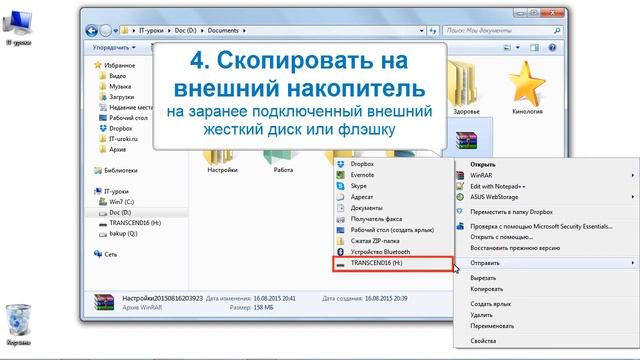Open drive bakup (Q:) in the tree
640x360 pixels.
coord(118,234)
